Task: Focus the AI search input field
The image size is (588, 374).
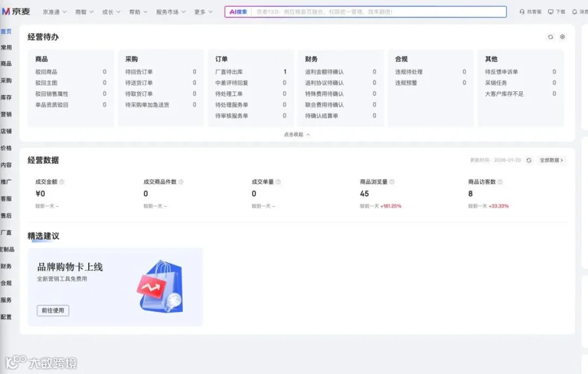Action: click(378, 12)
